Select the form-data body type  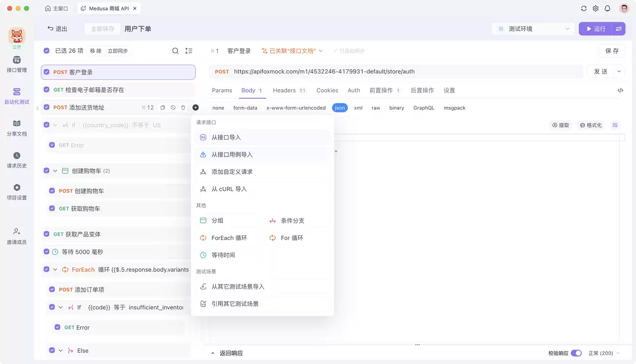point(245,108)
